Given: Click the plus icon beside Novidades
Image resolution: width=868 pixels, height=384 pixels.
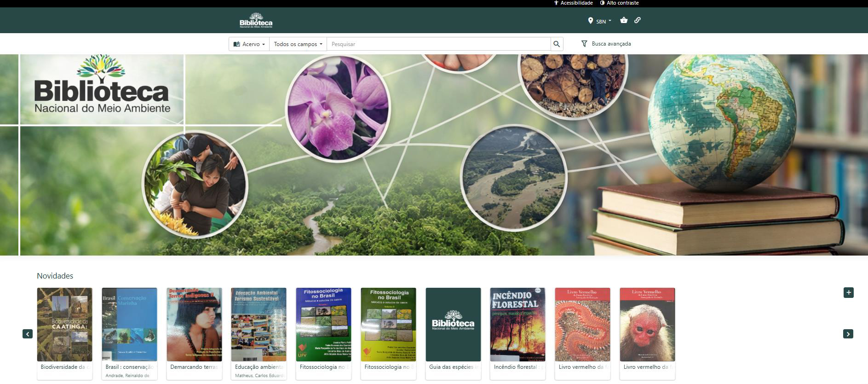Looking at the screenshot, I should pyautogui.click(x=849, y=293).
